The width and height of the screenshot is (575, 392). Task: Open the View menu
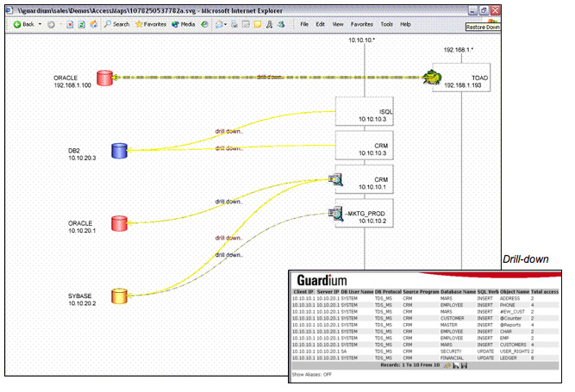[x=338, y=24]
